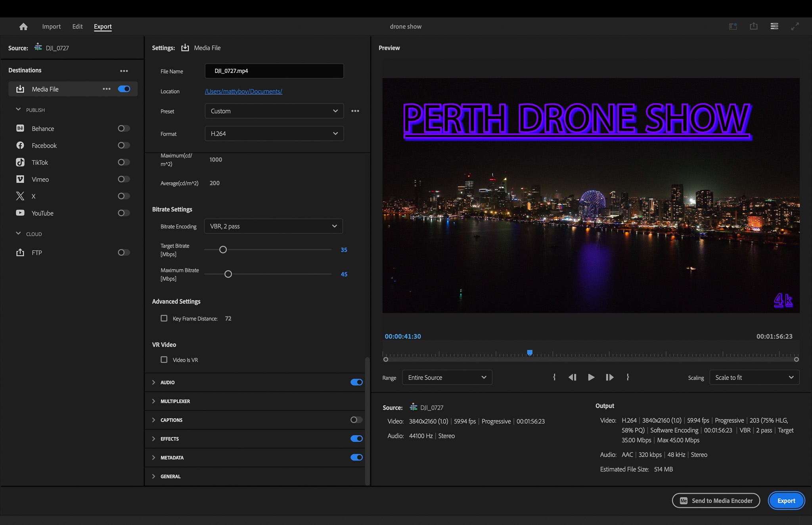Open Destinations panel more options
Viewport: 812px width, 525px height.
[124, 71]
